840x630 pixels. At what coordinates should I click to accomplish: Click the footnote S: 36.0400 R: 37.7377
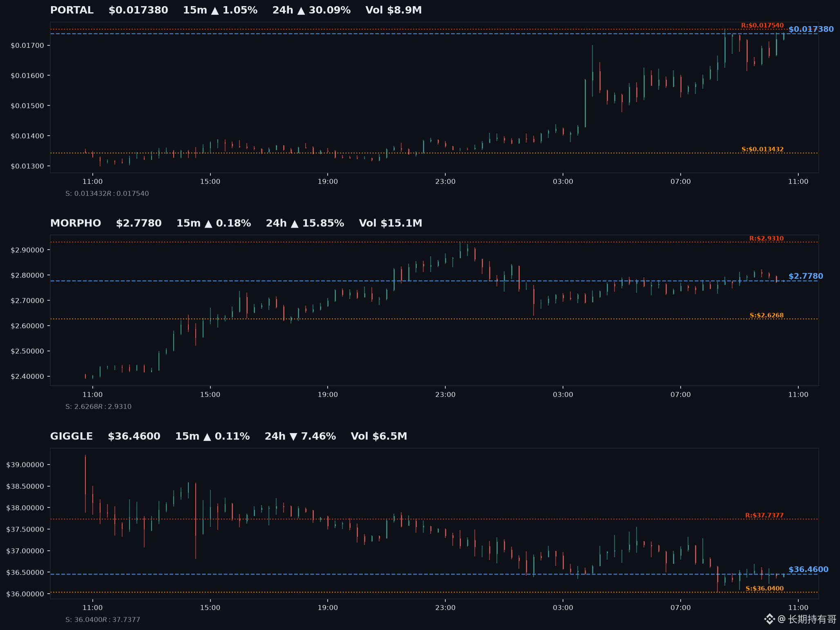click(103, 620)
